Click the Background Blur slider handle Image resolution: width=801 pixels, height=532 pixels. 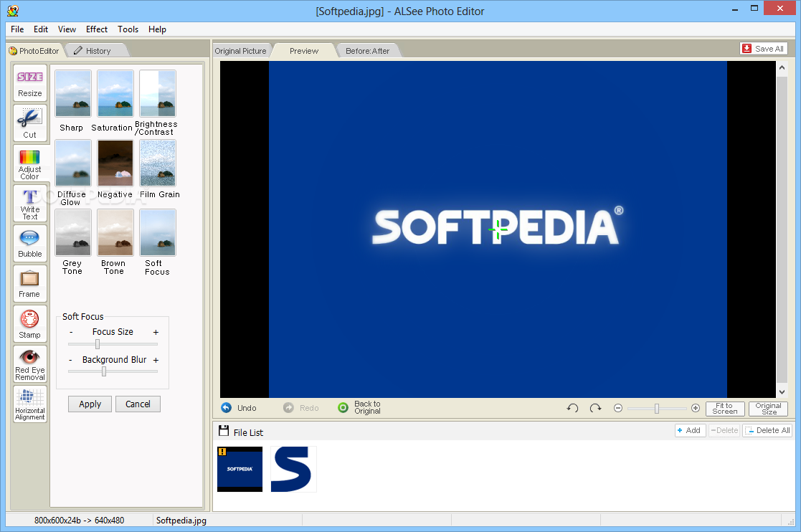pyautogui.click(x=104, y=371)
